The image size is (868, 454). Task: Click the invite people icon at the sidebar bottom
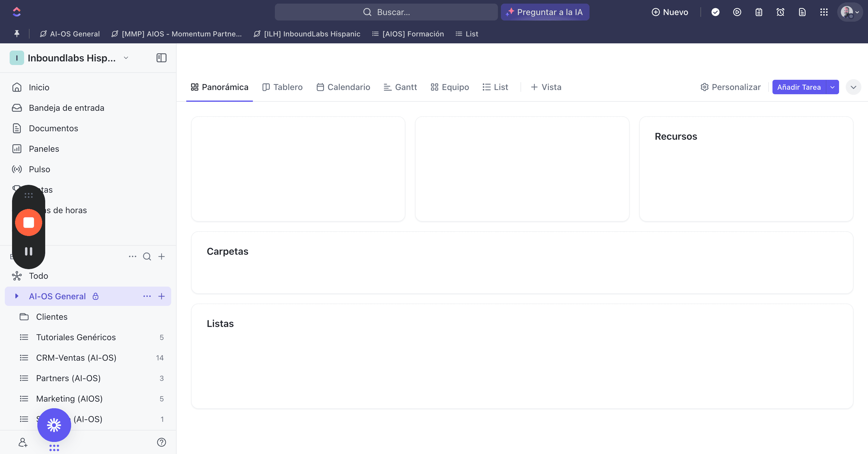23,442
